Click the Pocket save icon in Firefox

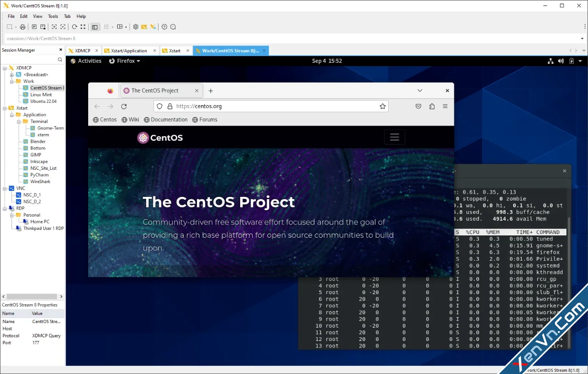(x=418, y=106)
